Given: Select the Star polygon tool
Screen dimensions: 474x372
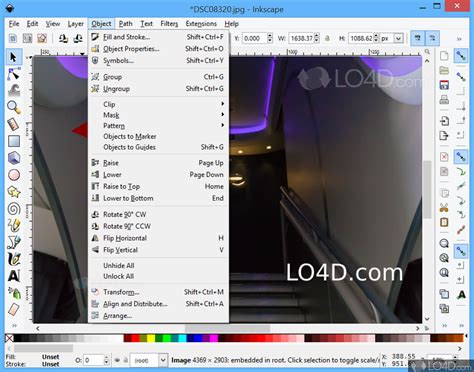Looking at the screenshot, I should pos(14,192).
